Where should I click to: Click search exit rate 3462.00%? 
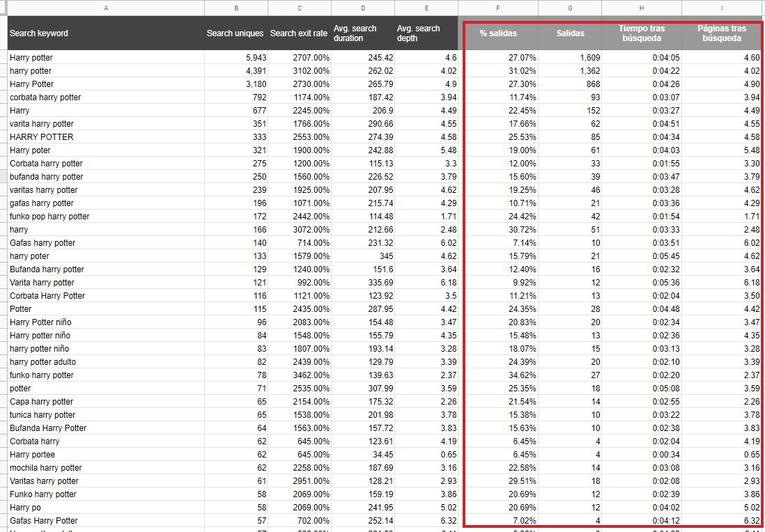(300, 375)
